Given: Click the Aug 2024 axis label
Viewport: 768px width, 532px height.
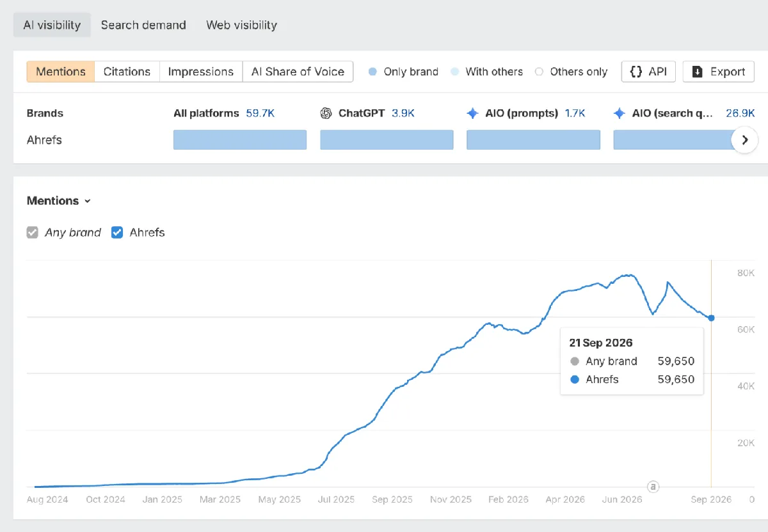Looking at the screenshot, I should click(x=47, y=499).
